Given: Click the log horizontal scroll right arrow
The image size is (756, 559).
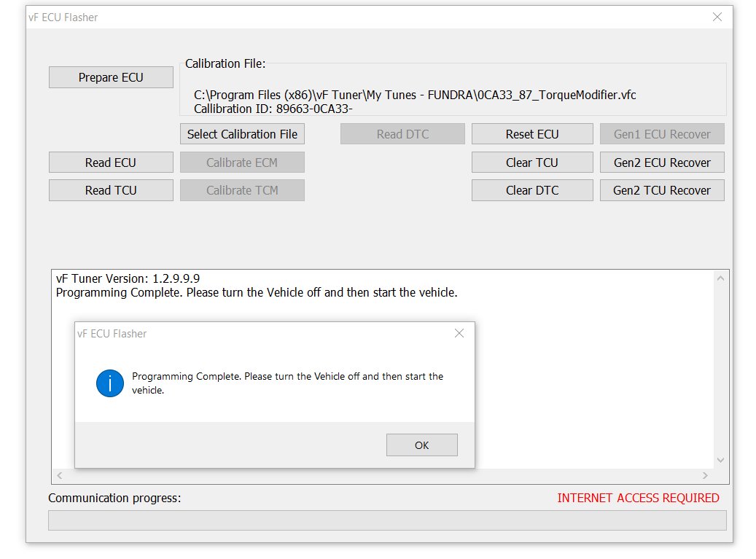Looking at the screenshot, I should (x=705, y=475).
